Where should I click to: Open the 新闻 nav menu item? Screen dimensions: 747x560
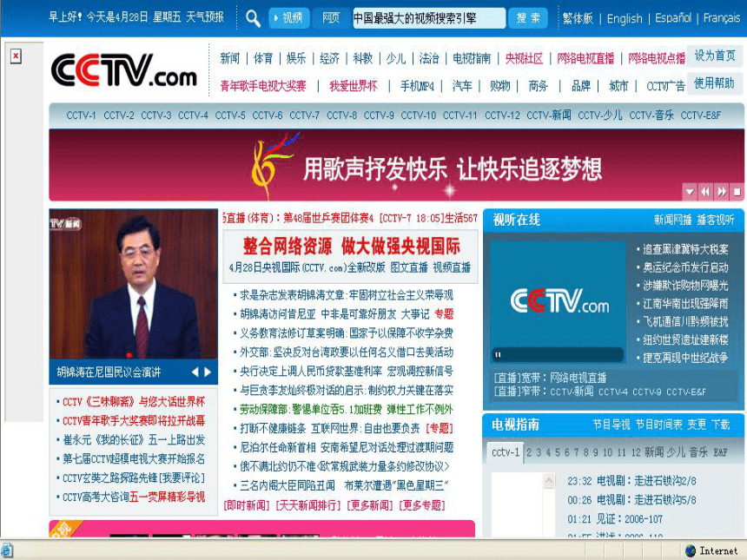(229, 58)
